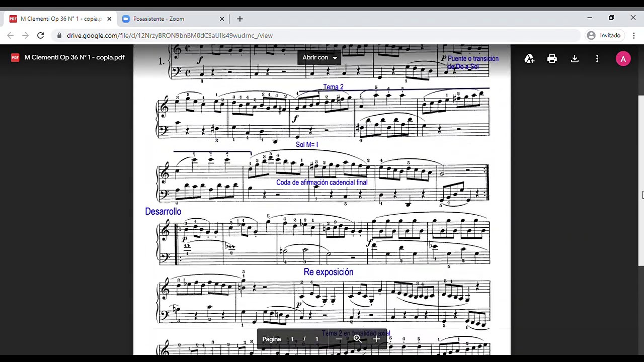Image resolution: width=644 pixels, height=362 pixels.
Task: Restore down the browser window
Action: [x=611, y=18]
